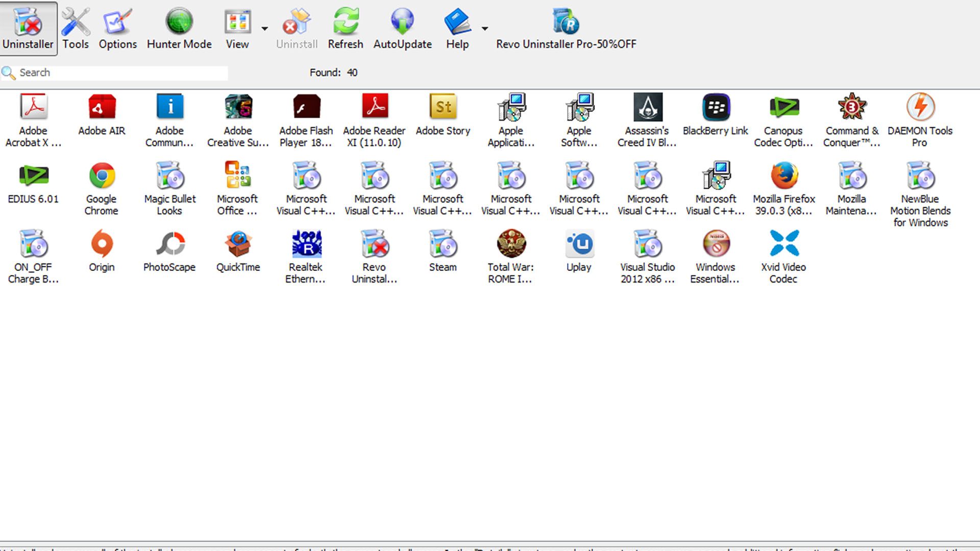Select the Adobe AIR entry
980x551 pixels.
[102, 115]
